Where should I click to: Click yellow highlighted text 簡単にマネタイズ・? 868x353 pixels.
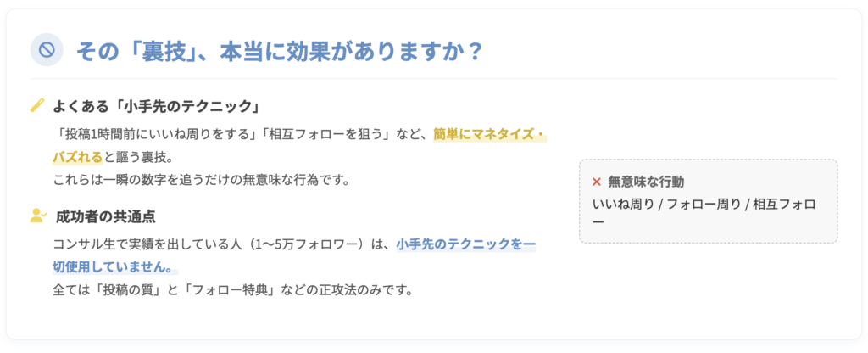489,134
